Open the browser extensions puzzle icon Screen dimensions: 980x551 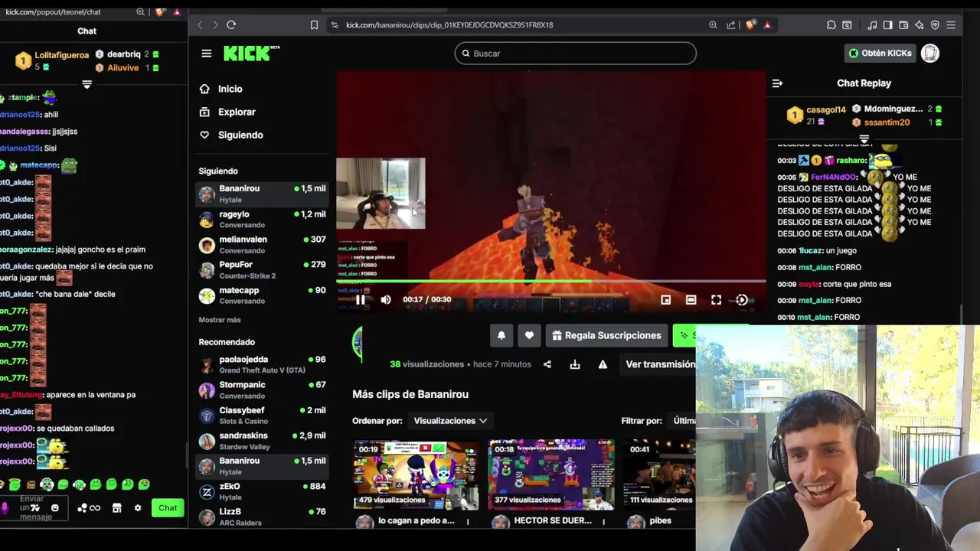point(831,24)
